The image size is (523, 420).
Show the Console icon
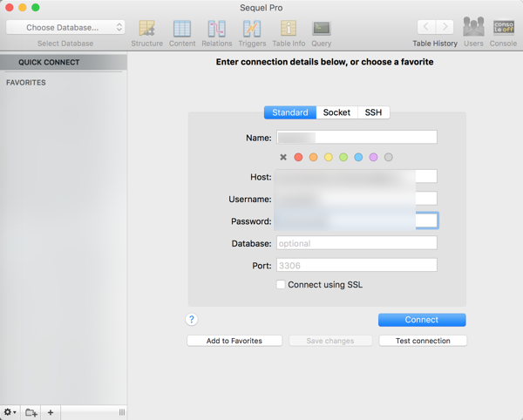504,27
